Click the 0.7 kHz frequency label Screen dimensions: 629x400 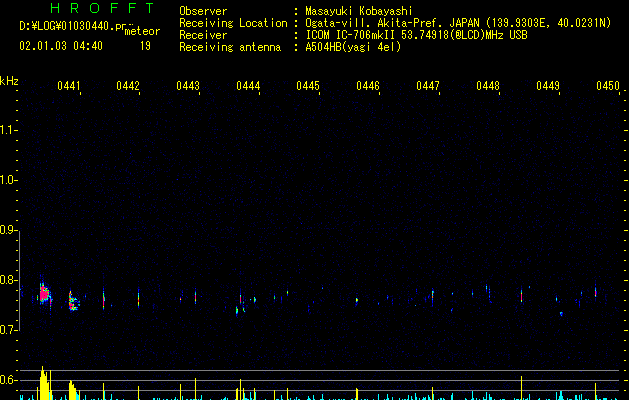(x=8, y=330)
